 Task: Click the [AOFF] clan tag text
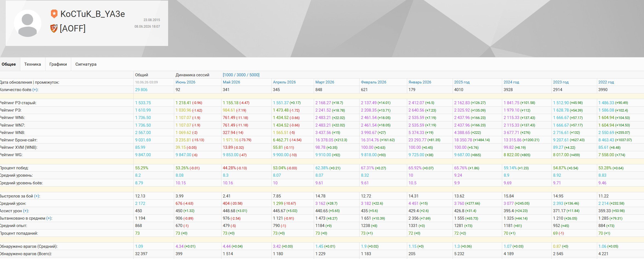73,28
